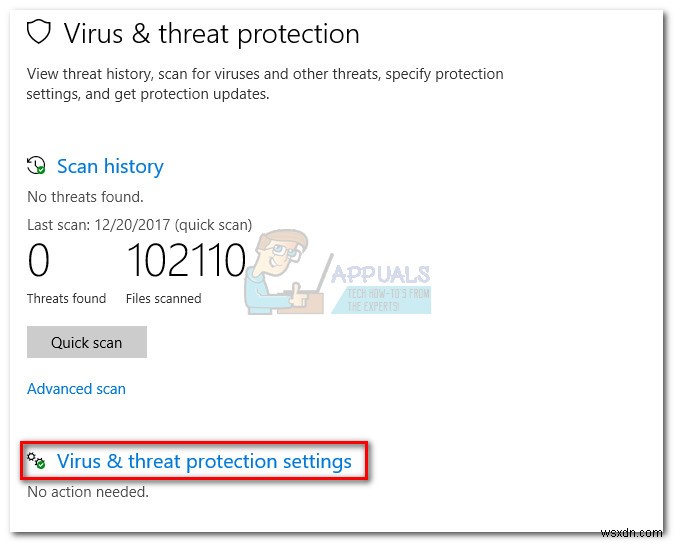
Task: Click the 0 threats found count
Action: tap(39, 261)
